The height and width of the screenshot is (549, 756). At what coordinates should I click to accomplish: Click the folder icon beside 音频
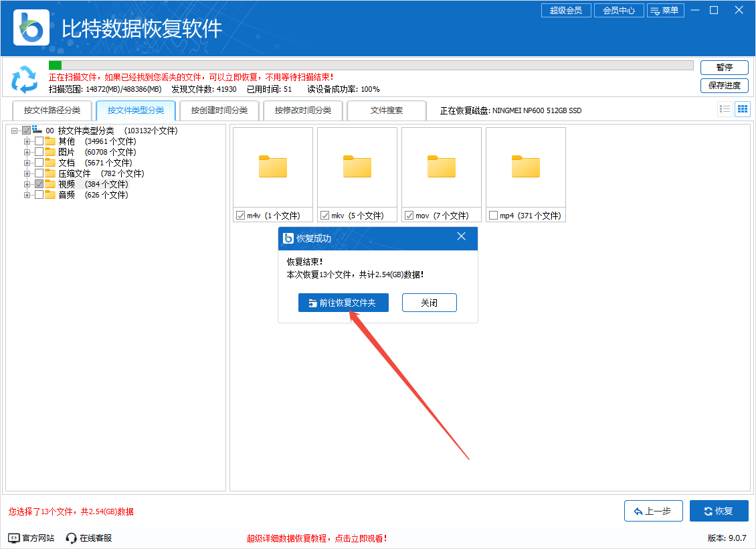coord(50,195)
